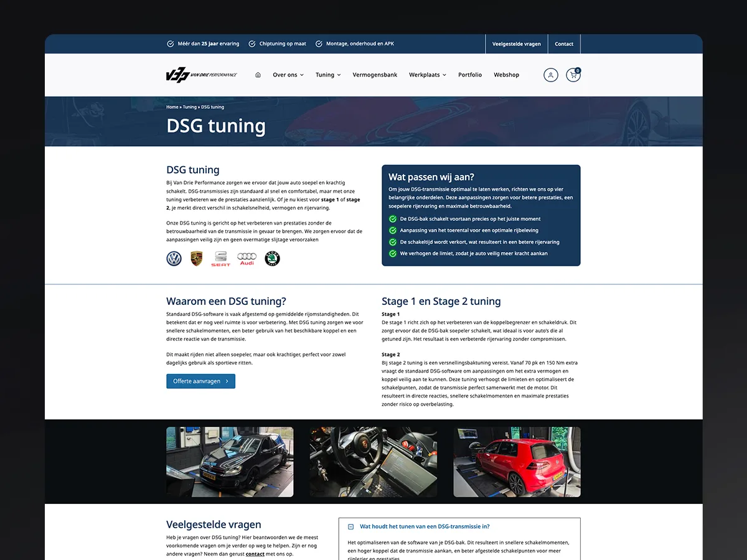Go to Tuning via breadcrumb
The image size is (747, 560).
tap(189, 107)
